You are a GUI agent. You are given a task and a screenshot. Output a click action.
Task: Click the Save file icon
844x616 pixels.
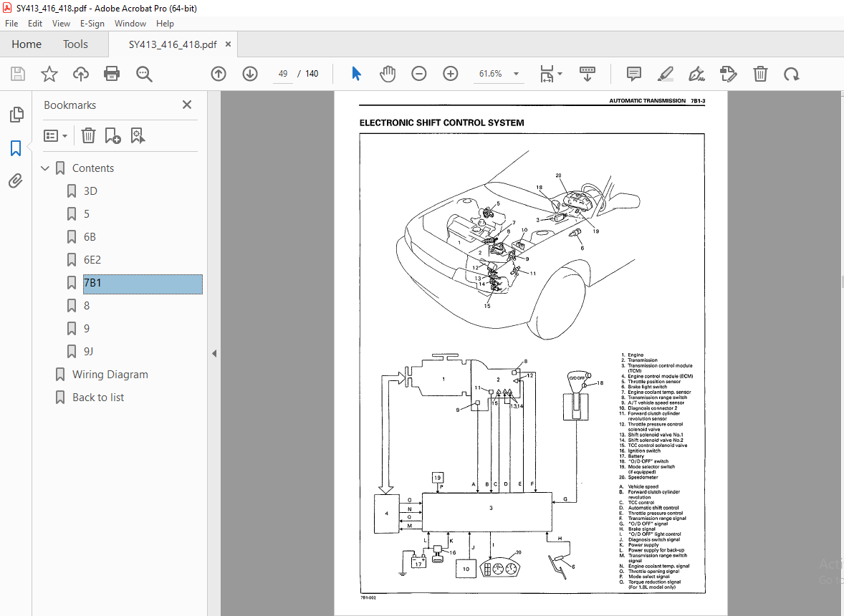[18, 74]
